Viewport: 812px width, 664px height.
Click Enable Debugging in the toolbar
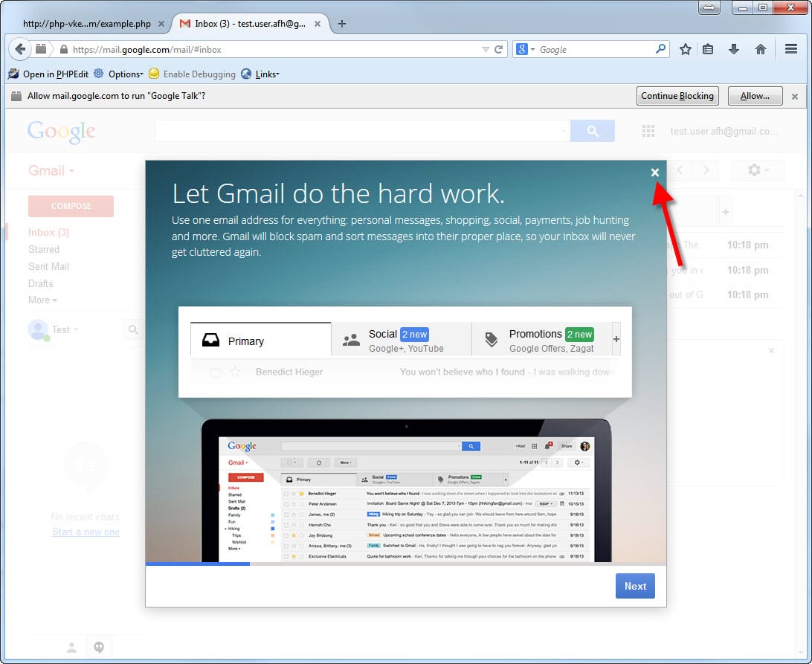pos(199,74)
